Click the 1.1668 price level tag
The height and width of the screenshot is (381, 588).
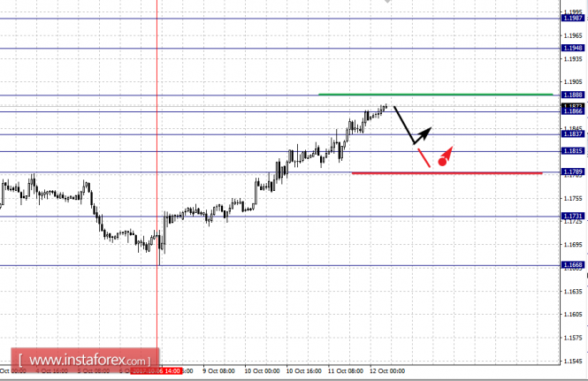pyautogui.click(x=571, y=264)
